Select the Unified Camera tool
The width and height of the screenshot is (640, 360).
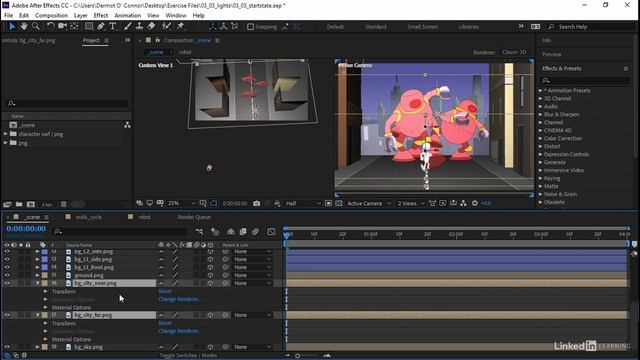point(62,27)
